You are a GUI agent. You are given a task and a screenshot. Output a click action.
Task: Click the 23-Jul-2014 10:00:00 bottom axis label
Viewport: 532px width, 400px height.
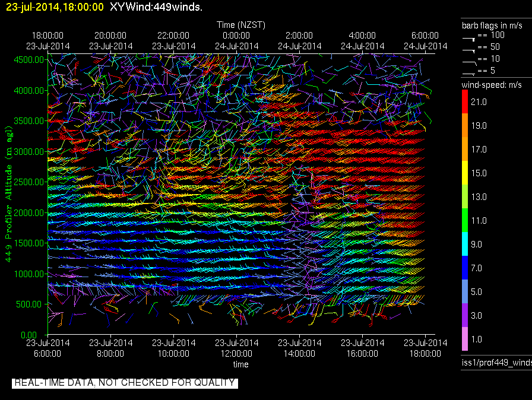point(173,348)
